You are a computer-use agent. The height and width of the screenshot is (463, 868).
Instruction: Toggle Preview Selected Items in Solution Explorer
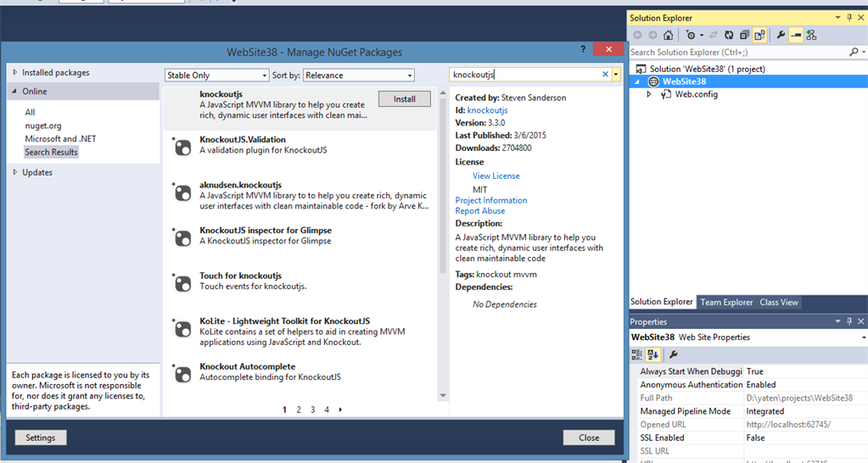point(796,35)
